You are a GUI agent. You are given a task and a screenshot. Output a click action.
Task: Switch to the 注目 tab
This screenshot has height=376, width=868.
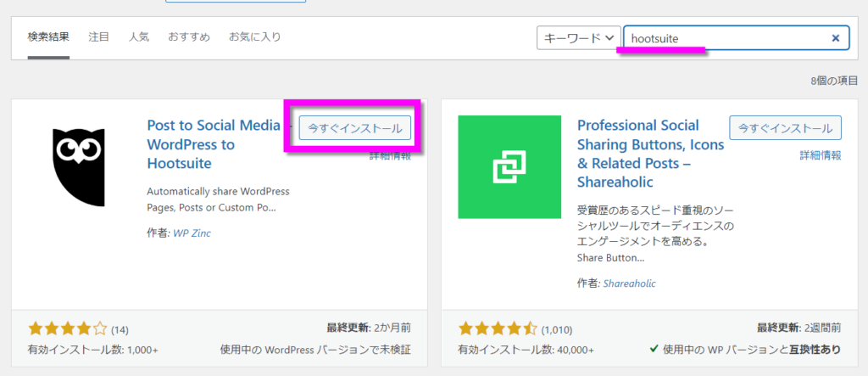98,37
